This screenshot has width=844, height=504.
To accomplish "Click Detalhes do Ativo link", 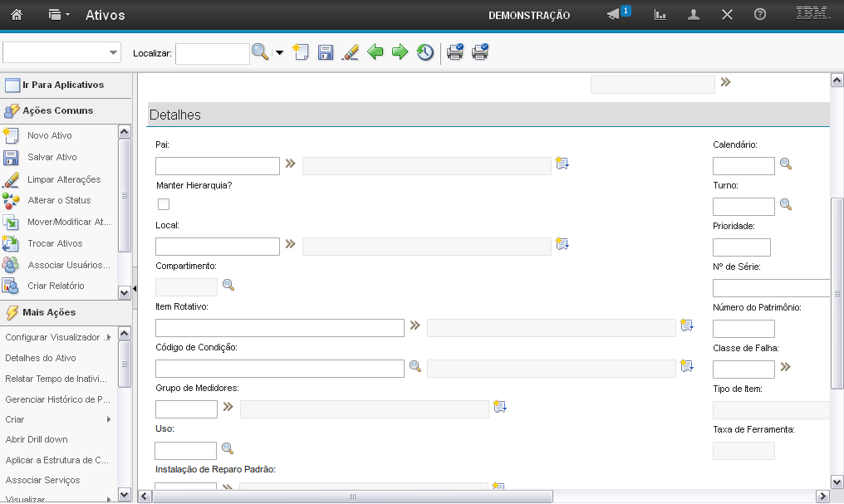I will [x=41, y=358].
